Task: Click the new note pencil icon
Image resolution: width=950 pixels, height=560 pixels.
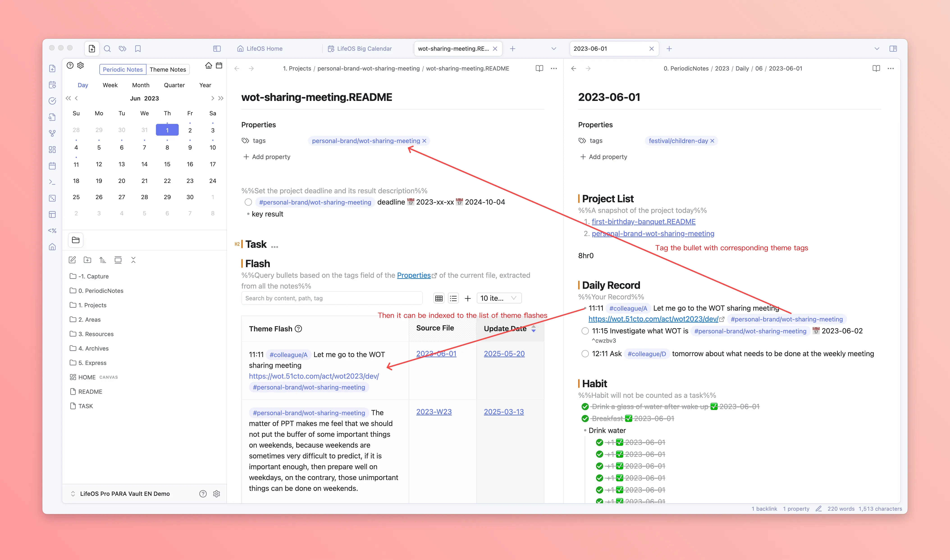Action: click(x=72, y=260)
